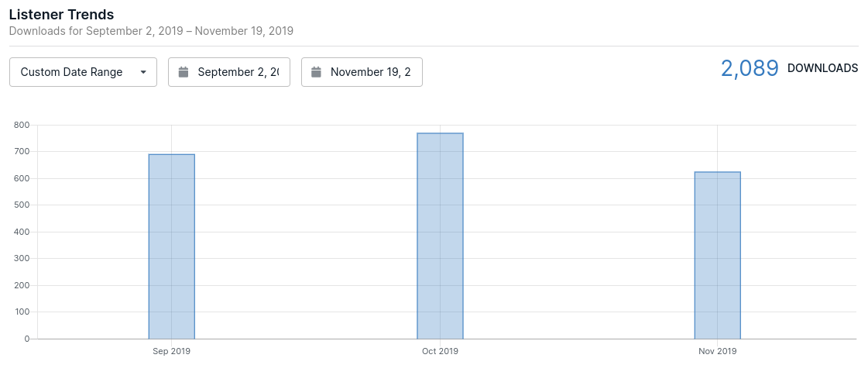The width and height of the screenshot is (868, 365).
Task: Click the downloads date range subtitle
Action: (151, 31)
